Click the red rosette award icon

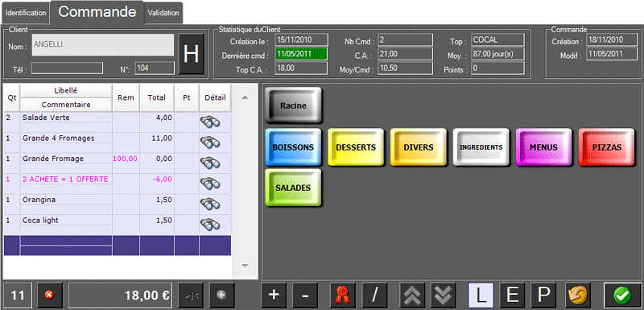coord(343,295)
